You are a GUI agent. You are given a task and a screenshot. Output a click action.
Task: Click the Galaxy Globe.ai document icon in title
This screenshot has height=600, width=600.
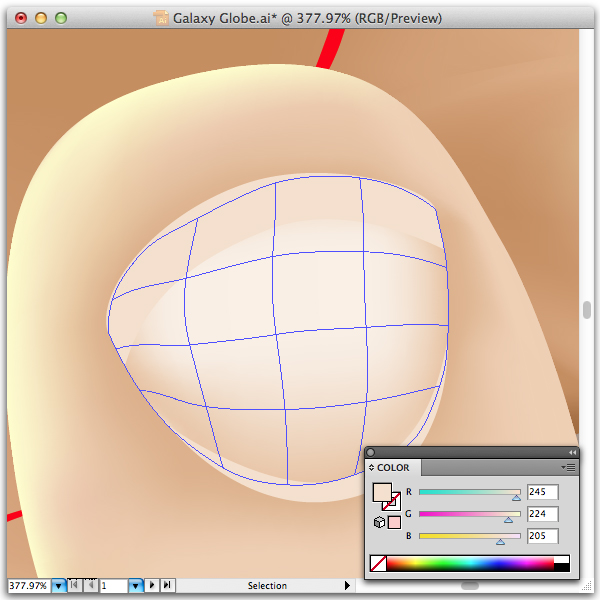pos(161,18)
